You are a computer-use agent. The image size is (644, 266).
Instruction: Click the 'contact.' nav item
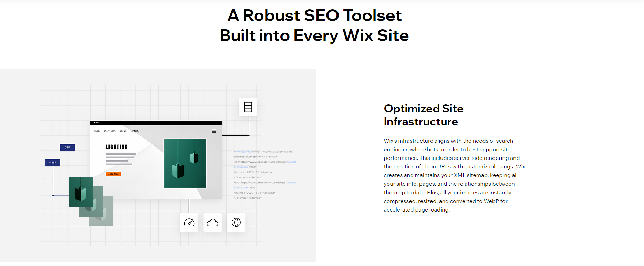pyautogui.click(x=134, y=131)
